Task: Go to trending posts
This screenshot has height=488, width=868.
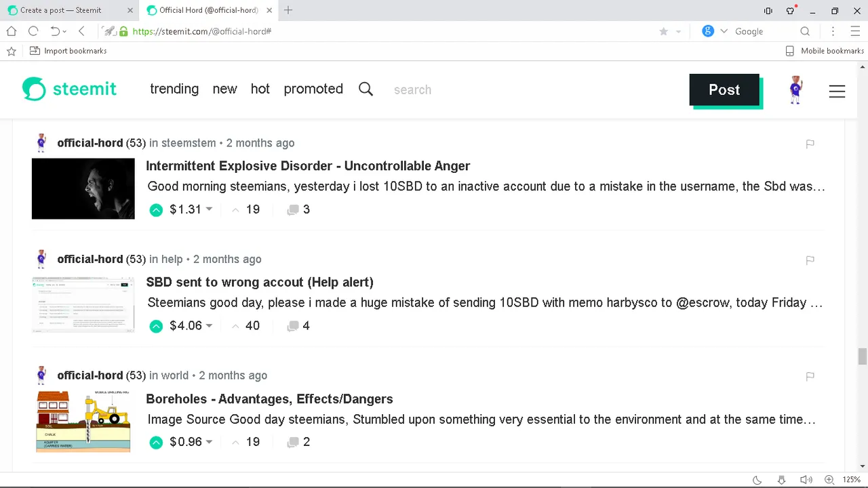Action: pyautogui.click(x=174, y=89)
